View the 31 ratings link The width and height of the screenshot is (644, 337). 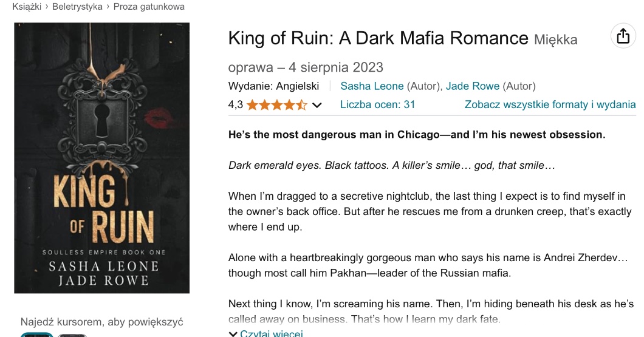pyautogui.click(x=377, y=104)
